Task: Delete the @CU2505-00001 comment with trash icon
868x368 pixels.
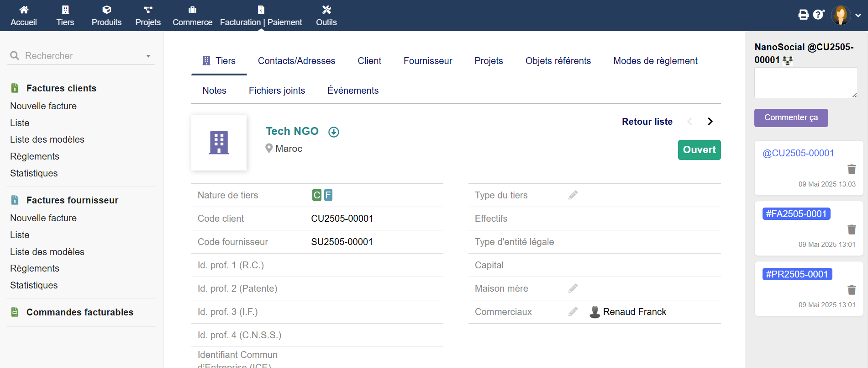Action: tap(852, 169)
